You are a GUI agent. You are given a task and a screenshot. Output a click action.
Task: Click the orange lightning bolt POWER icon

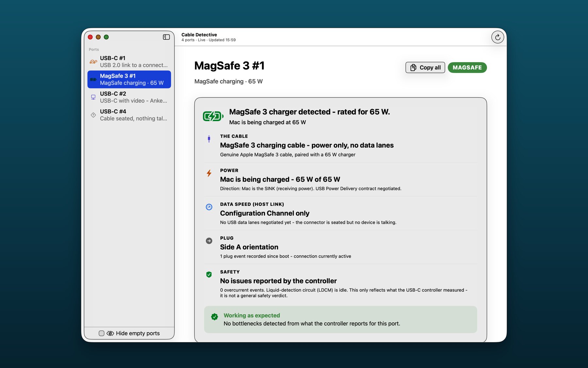point(209,173)
